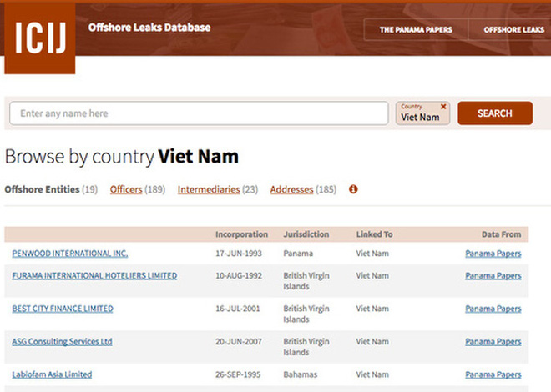Click Panama Papers link in Penwood row
Image resolution: width=551 pixels, height=392 pixels.
(493, 253)
